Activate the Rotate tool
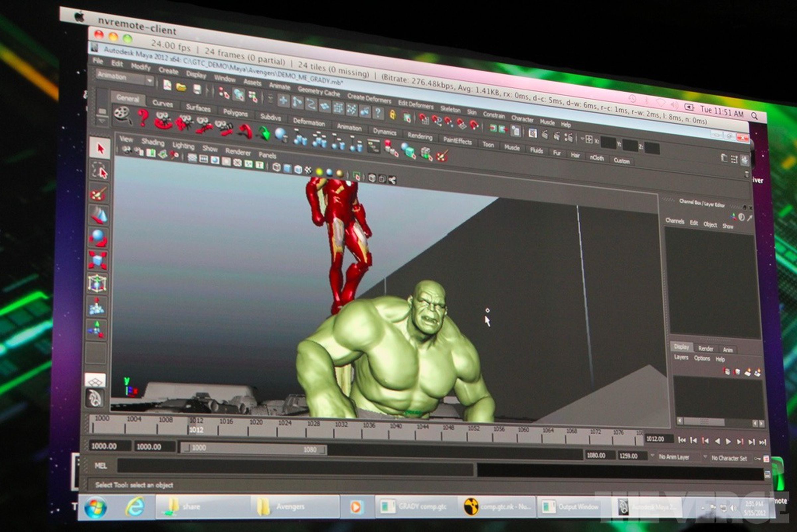 98,238
